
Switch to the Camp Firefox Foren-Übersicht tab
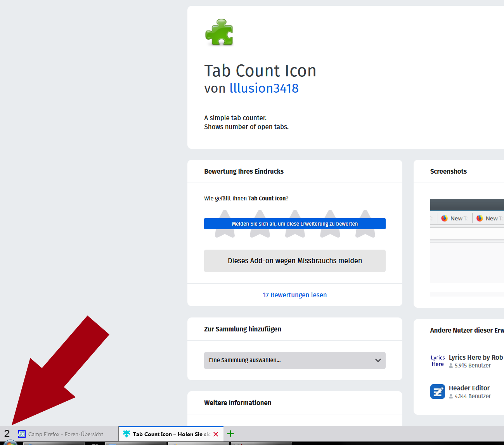point(66,434)
